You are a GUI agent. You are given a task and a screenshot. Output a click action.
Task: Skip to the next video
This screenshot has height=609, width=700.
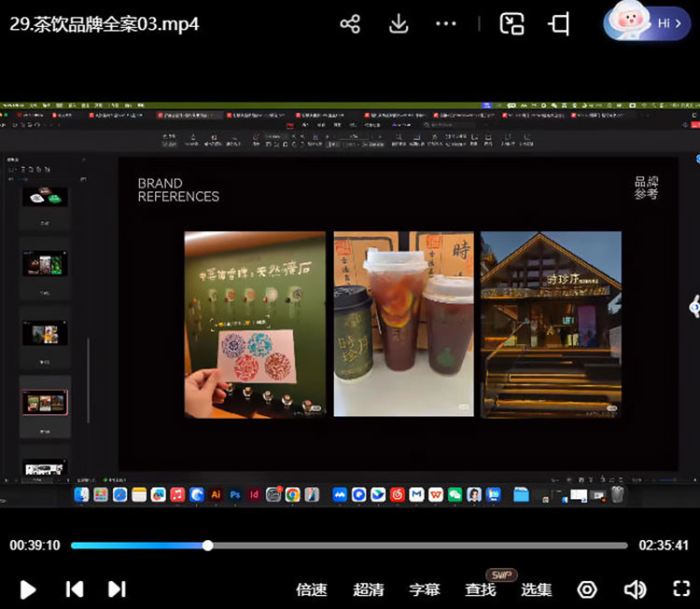117,589
